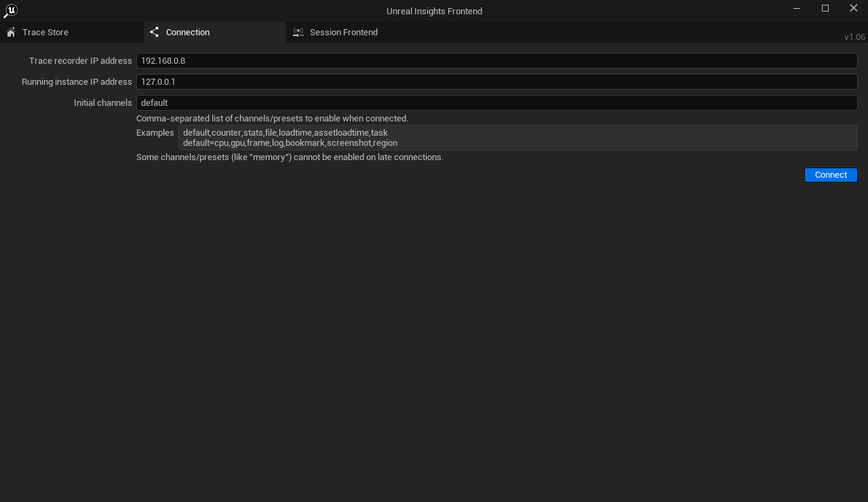The image size is (868, 502).
Task: Click the 'Running instance IP address' label
Action: point(77,82)
